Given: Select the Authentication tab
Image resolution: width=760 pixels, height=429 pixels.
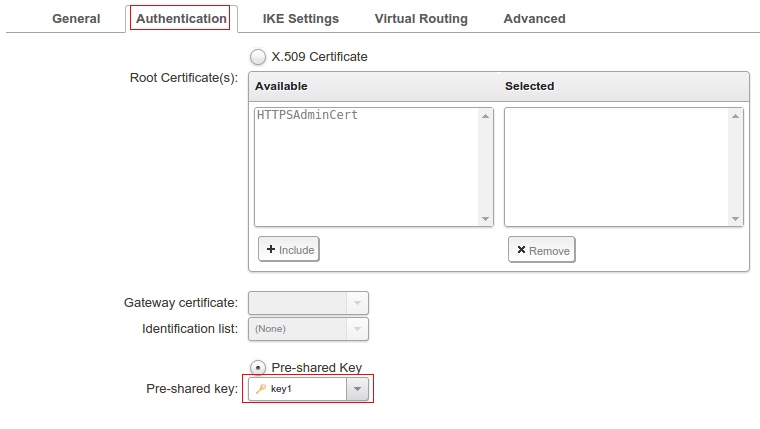Looking at the screenshot, I should point(181,18).
